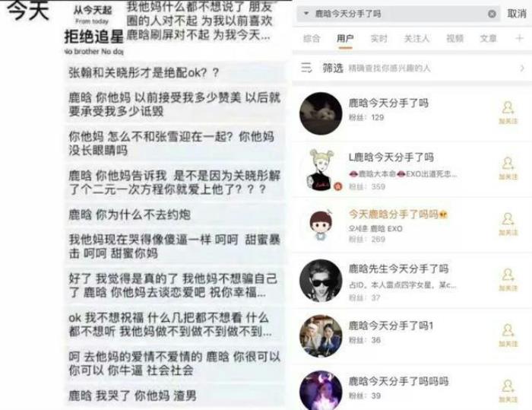This screenshot has height=410, width=532.
Task: Tap 取消 to cancel search
Action: point(517,14)
